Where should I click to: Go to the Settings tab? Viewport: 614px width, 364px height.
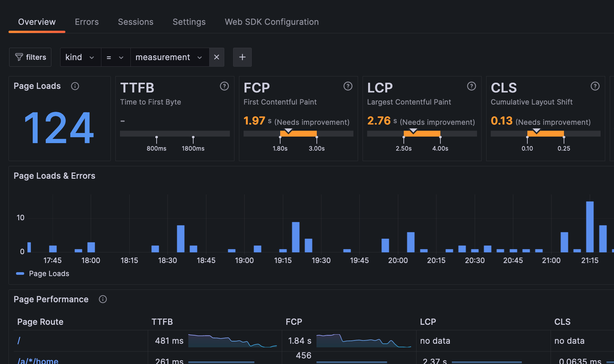(189, 22)
